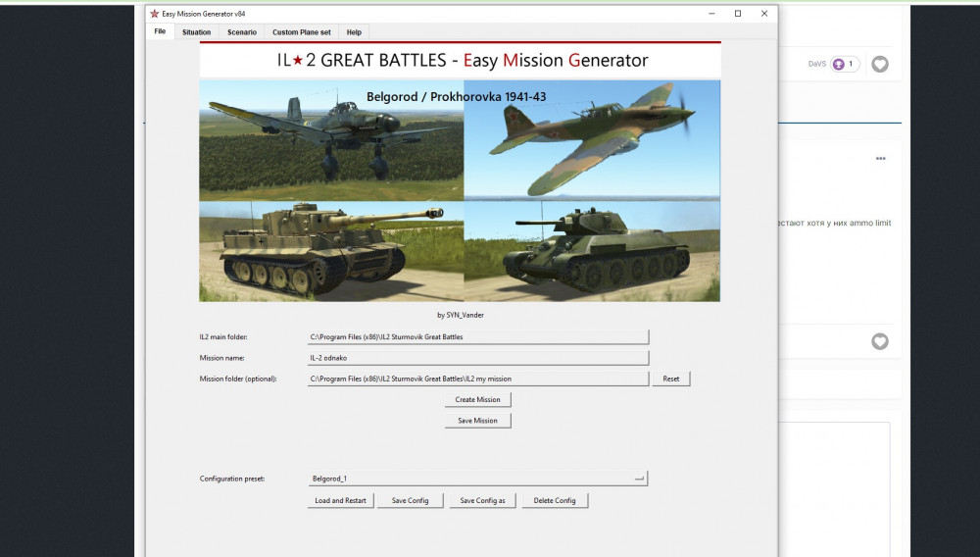Viewport: 980px width, 557px height.
Task: Click the IL-2 Great Battles banner heading
Action: coord(462,60)
